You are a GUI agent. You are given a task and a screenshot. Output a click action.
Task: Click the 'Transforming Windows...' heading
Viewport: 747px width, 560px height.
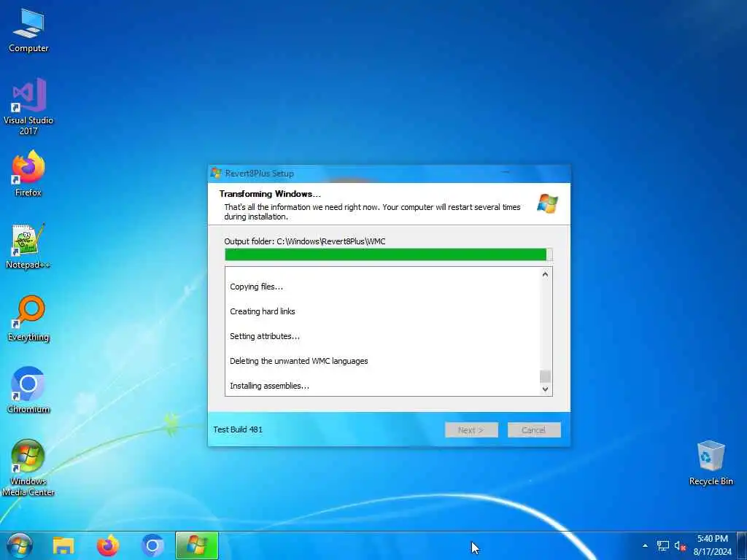[x=270, y=194]
